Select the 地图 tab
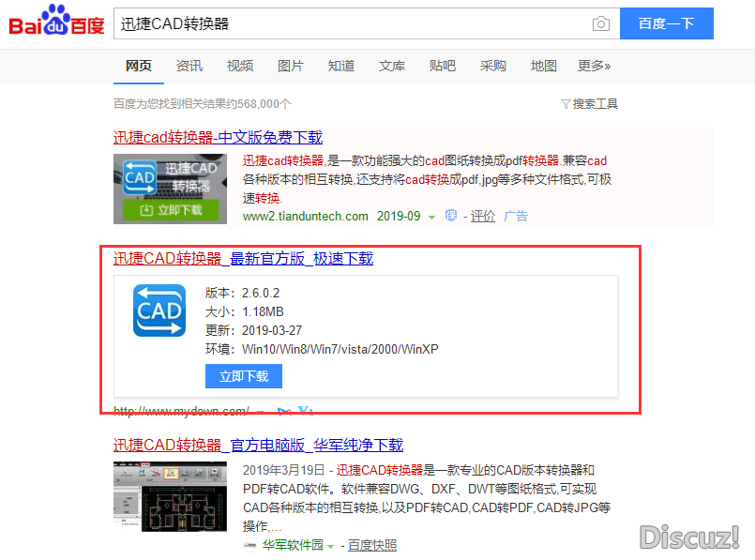 544,66
